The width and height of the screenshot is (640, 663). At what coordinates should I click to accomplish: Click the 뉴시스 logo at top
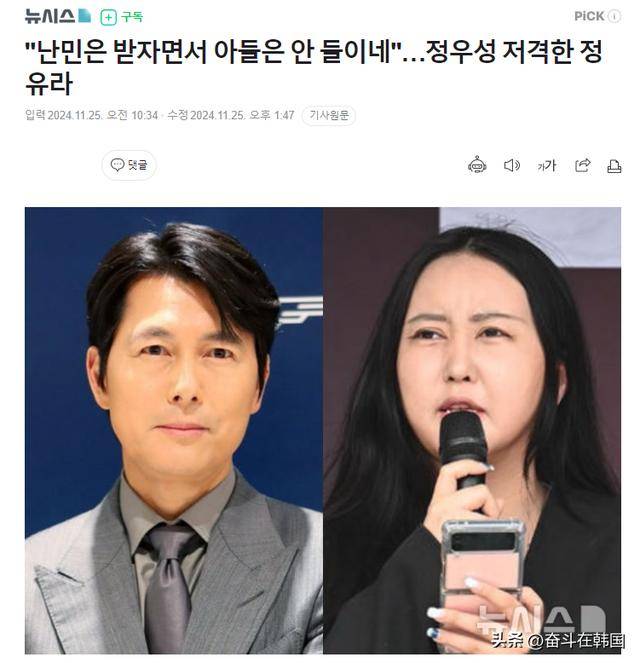58,16
